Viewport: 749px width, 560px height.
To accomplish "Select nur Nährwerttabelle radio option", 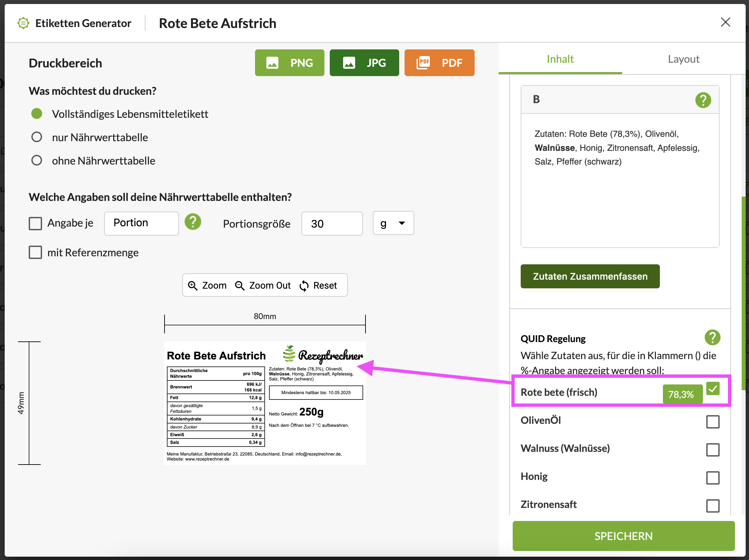I will tap(37, 137).
